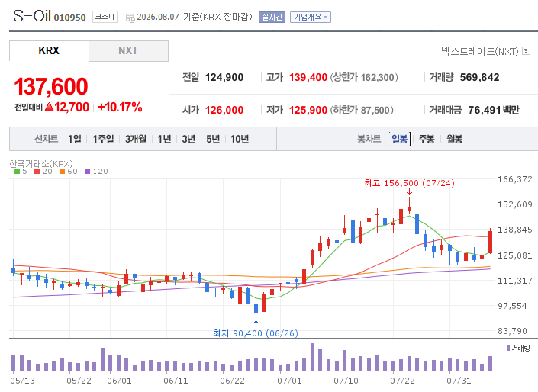Image resolution: width=538 pixels, height=392 pixels.
Task: Select 주봉 weekly candlestick chart
Action: tap(427, 139)
